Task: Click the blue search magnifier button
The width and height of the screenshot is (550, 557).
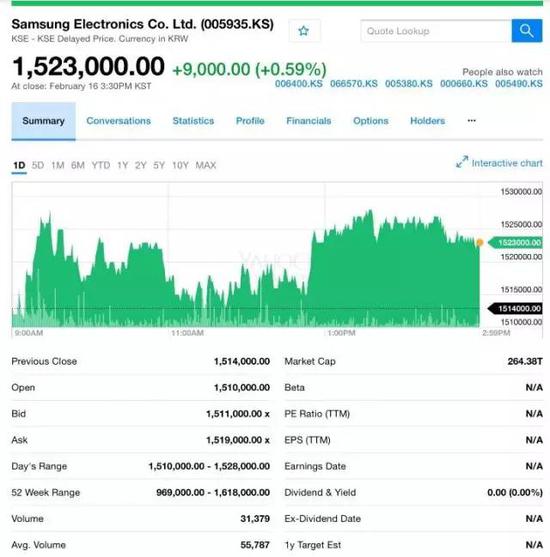Action: (x=527, y=31)
